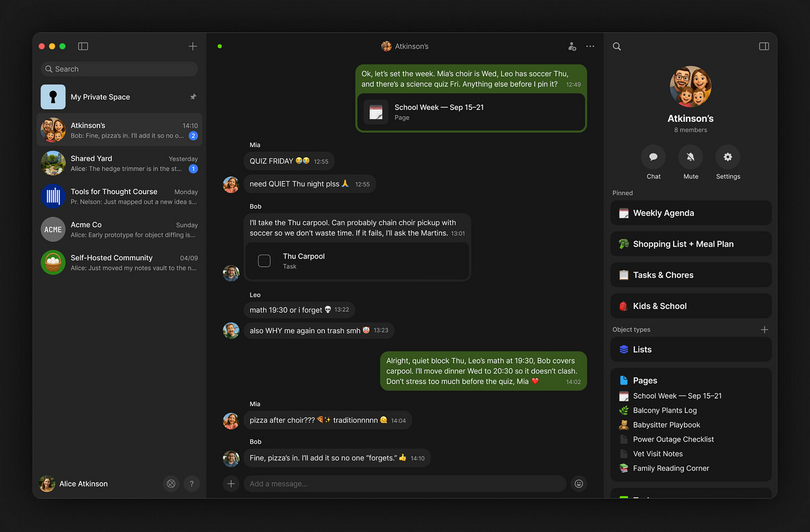Open the Lists object type
Screen dimensions: 810x532
coord(691,350)
